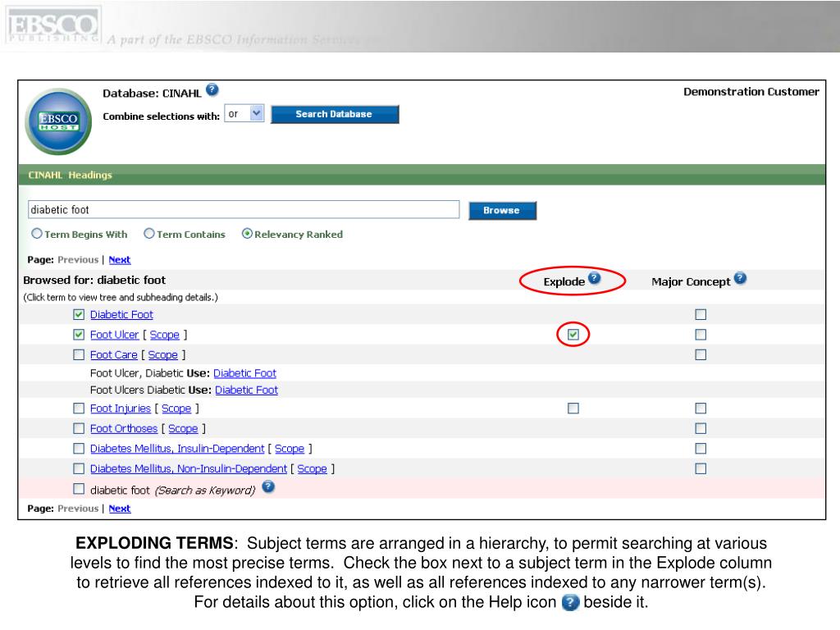Screen dimensions: 840x630
Task: Click the top Next page link
Action: click(120, 260)
